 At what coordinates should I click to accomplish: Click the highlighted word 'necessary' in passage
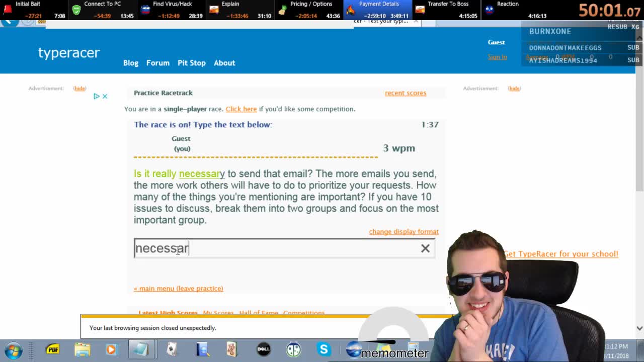point(202,174)
